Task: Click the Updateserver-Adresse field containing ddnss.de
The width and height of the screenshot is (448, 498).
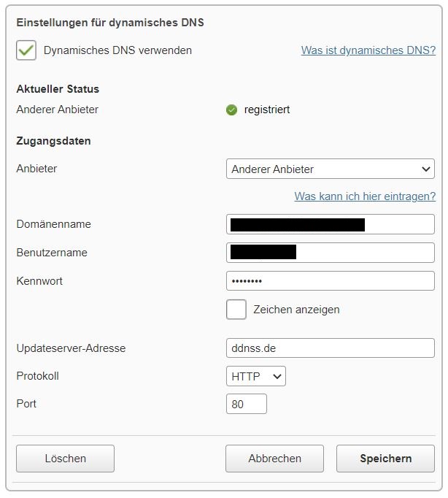Action: click(x=331, y=348)
